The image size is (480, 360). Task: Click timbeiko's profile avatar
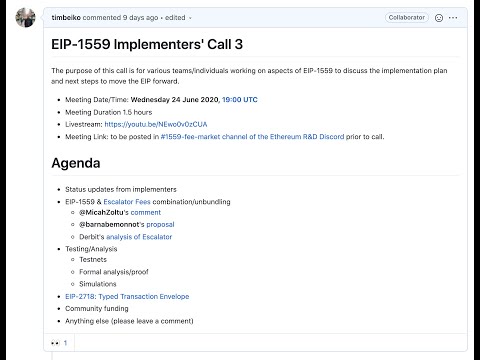[x=25, y=17]
